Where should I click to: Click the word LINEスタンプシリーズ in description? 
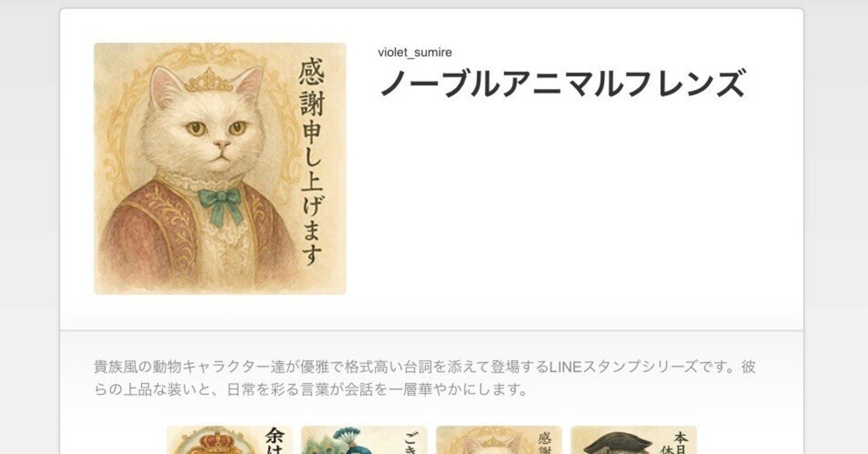[x=623, y=367]
